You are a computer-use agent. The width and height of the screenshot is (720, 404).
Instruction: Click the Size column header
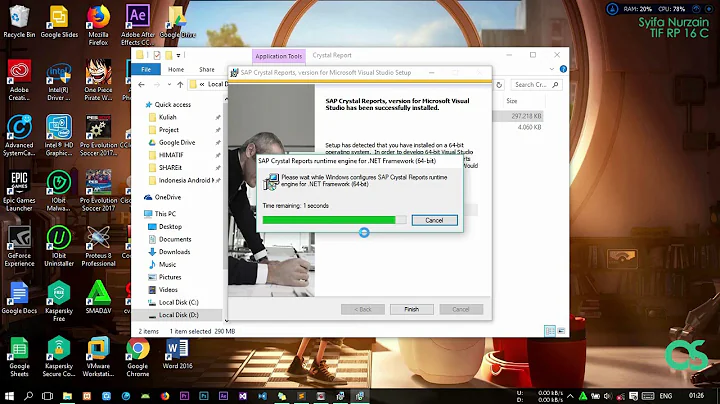(512, 101)
